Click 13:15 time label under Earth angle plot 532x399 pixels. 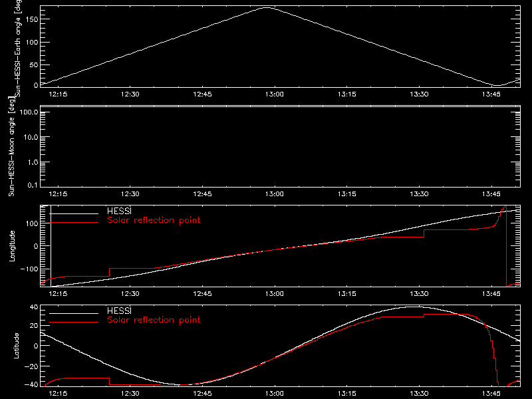pyautogui.click(x=346, y=94)
